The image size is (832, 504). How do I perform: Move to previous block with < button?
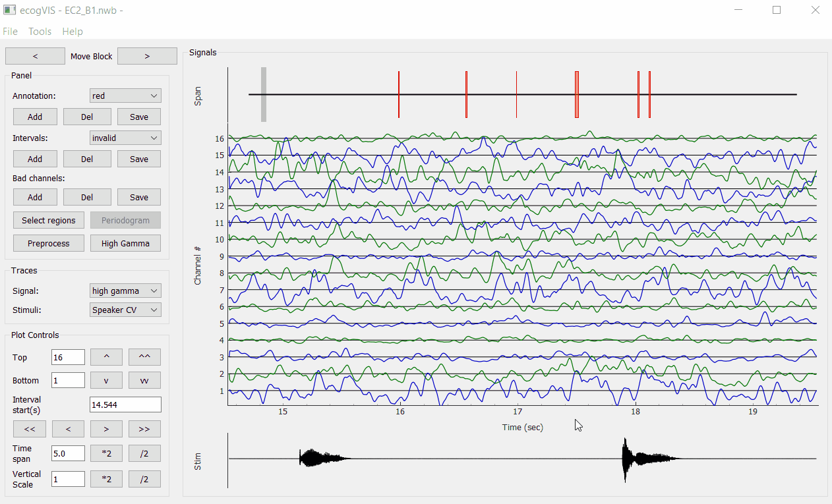(x=35, y=56)
